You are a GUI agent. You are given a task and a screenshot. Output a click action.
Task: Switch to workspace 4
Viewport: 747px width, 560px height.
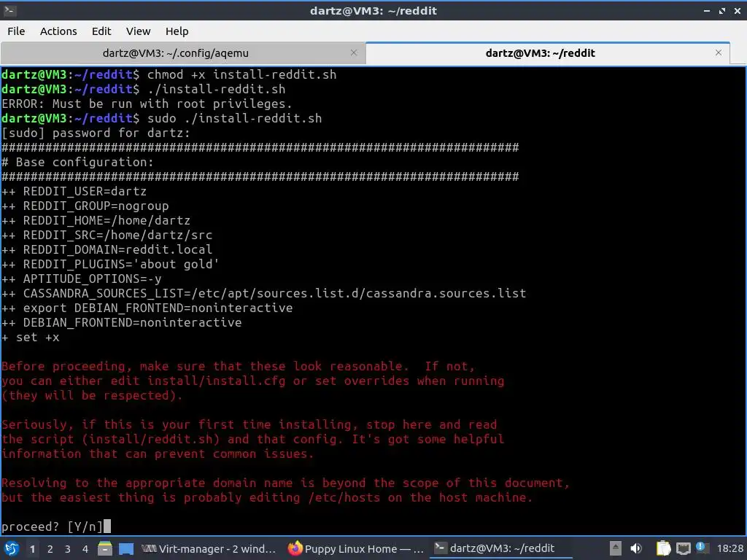[85, 549]
